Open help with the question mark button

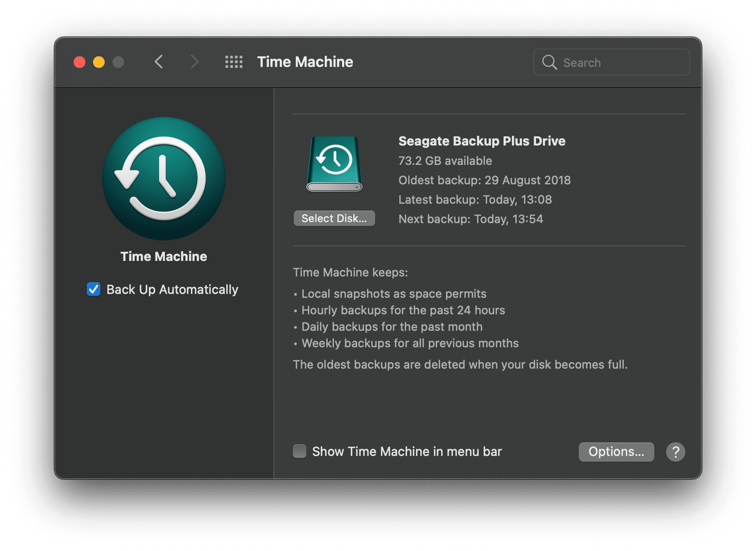[675, 452]
